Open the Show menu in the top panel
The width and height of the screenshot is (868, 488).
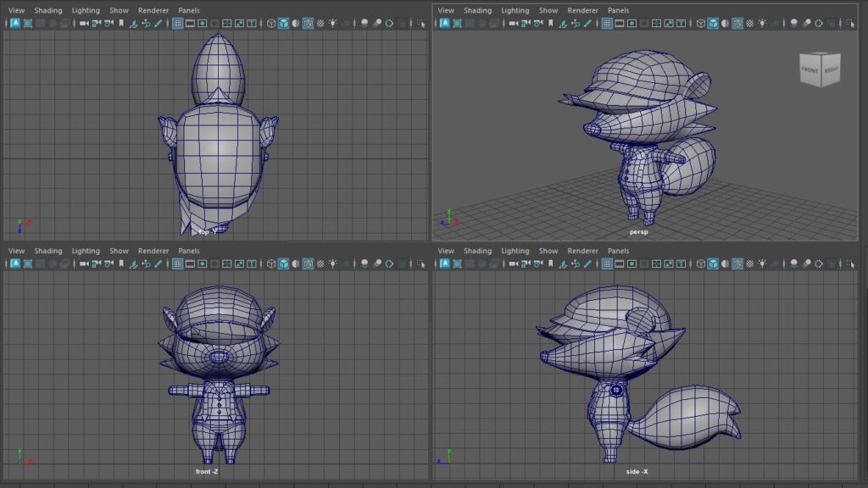pyautogui.click(x=119, y=10)
